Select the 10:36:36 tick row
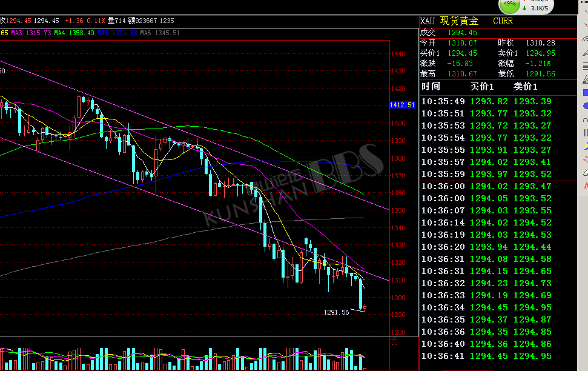 point(486,332)
